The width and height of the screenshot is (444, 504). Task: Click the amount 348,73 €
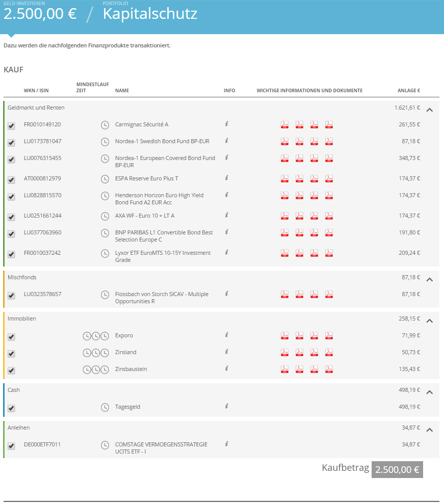point(409,158)
